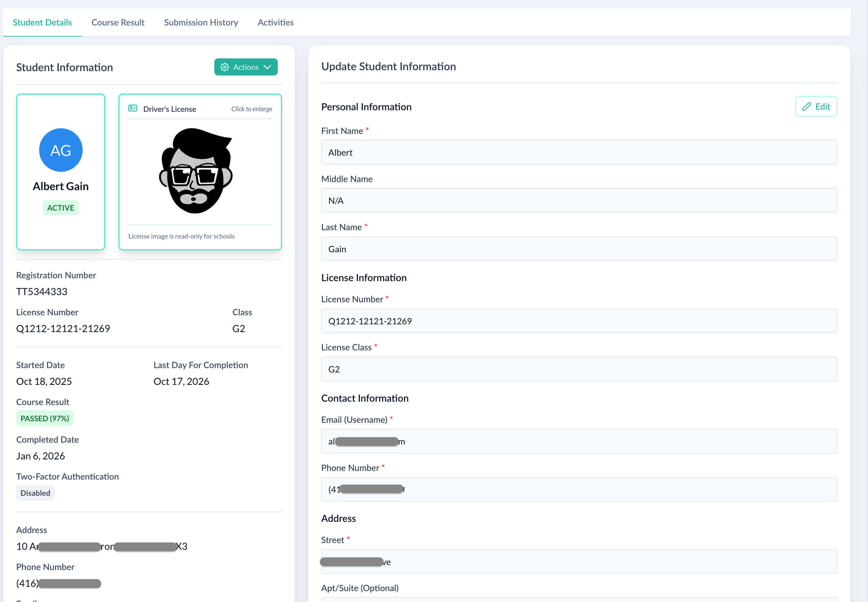Viewport: 868px width, 602px height.
Task: Click the First Name field
Action: 579,153
